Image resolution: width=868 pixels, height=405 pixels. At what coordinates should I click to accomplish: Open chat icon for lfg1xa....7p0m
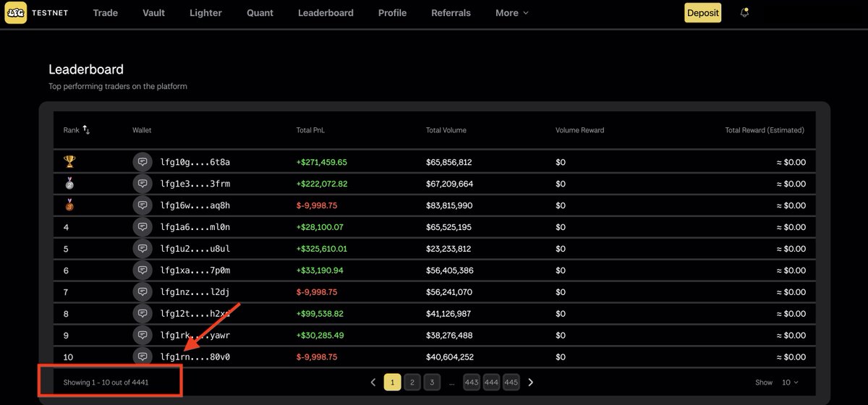pos(142,270)
